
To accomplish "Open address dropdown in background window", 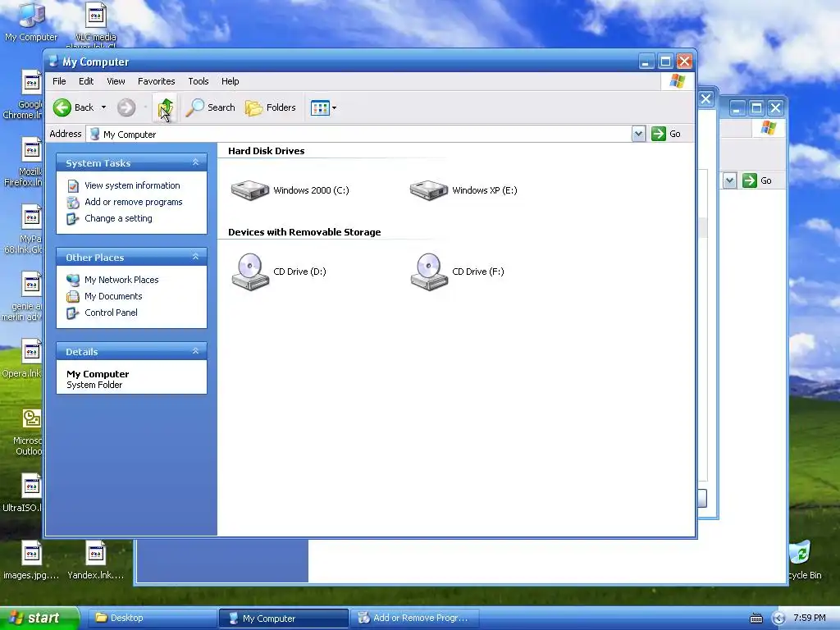I will click(729, 180).
